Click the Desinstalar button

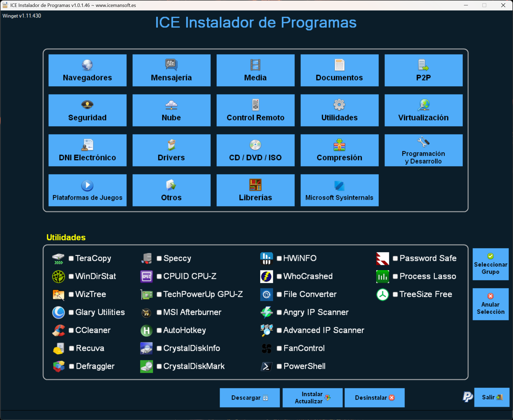pyautogui.click(x=374, y=398)
